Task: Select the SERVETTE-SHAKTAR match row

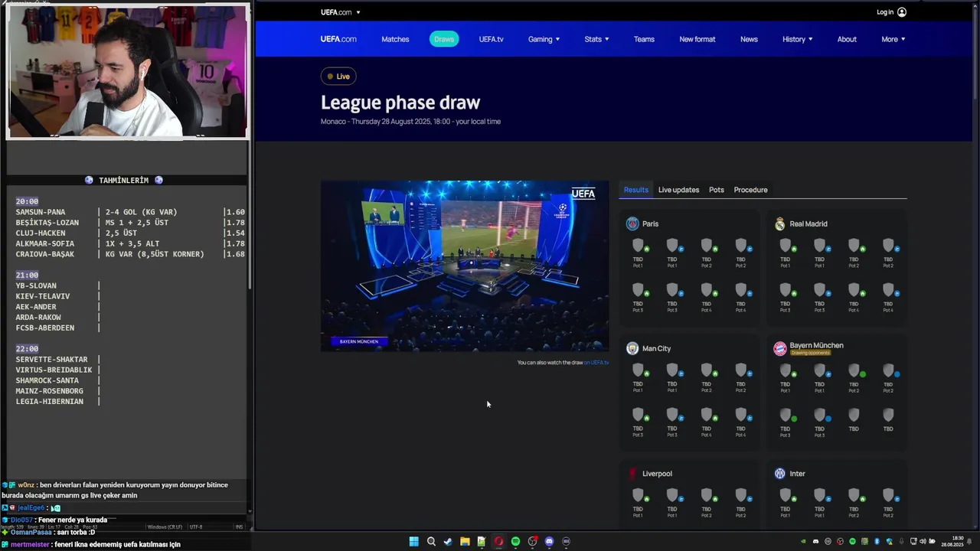Action: [x=58, y=360]
